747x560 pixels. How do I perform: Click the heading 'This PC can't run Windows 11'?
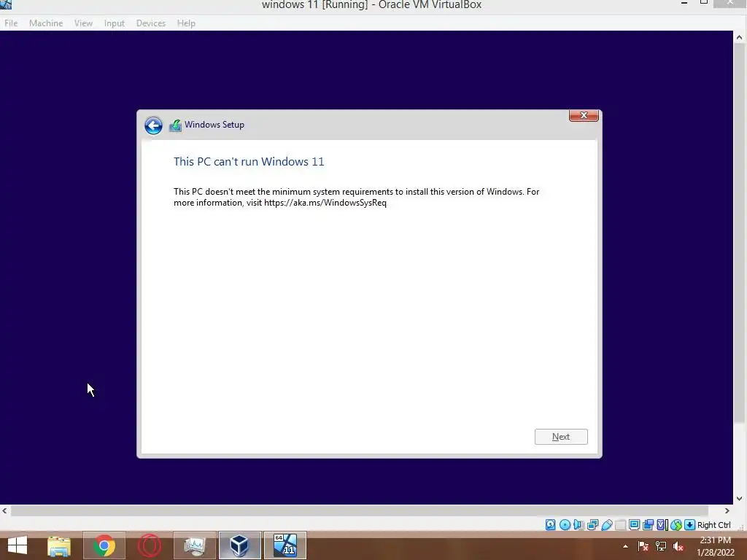pyautogui.click(x=249, y=161)
